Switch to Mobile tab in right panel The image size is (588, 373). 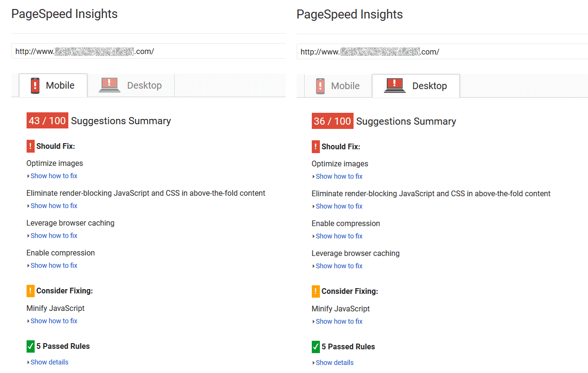pyautogui.click(x=338, y=86)
